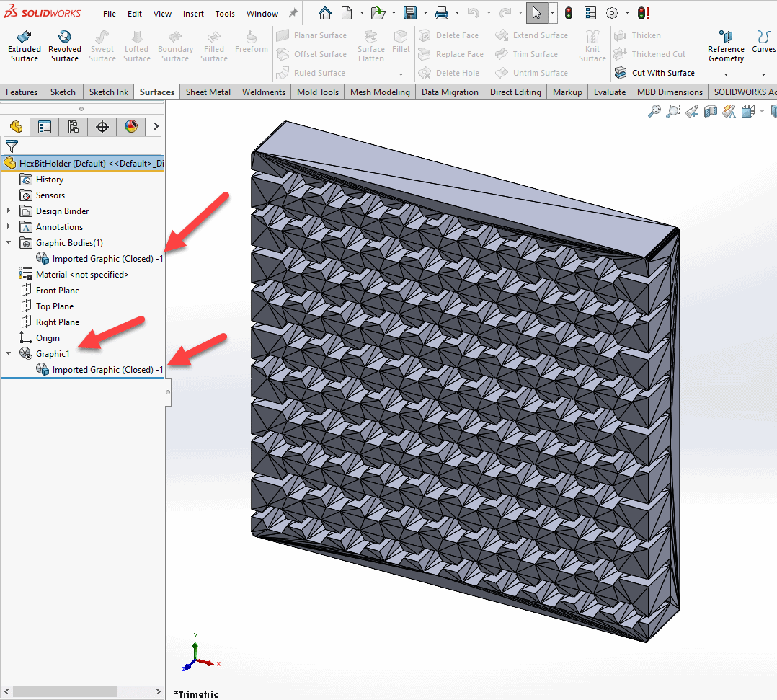Click the Extend Surface button
The height and width of the screenshot is (700, 777).
(532, 36)
